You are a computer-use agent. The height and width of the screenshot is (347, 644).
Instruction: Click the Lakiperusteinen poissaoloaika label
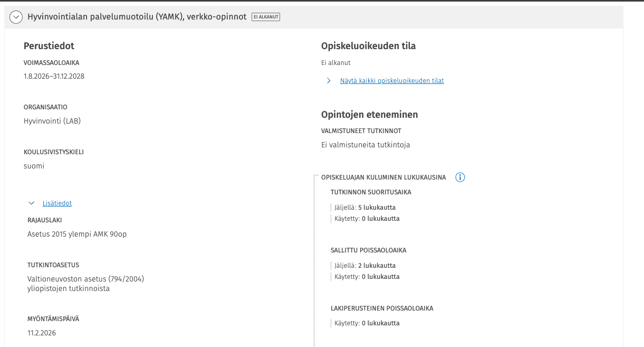[x=382, y=308]
